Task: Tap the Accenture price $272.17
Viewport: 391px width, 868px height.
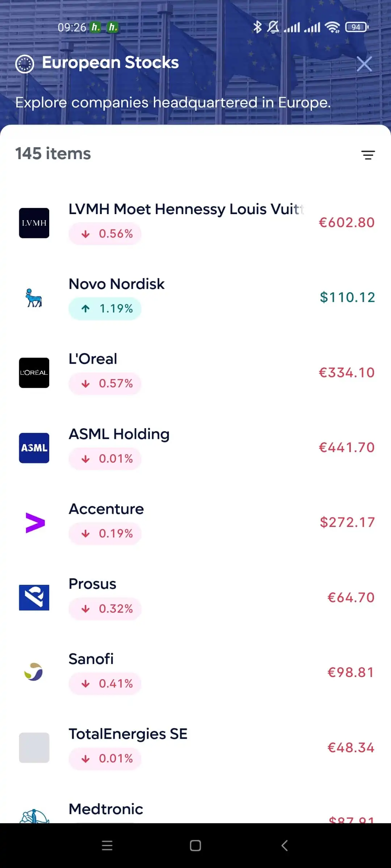Action: coord(347,523)
